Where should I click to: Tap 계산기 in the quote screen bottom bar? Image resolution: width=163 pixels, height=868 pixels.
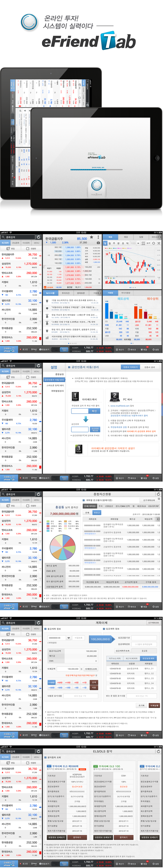coord(120,349)
